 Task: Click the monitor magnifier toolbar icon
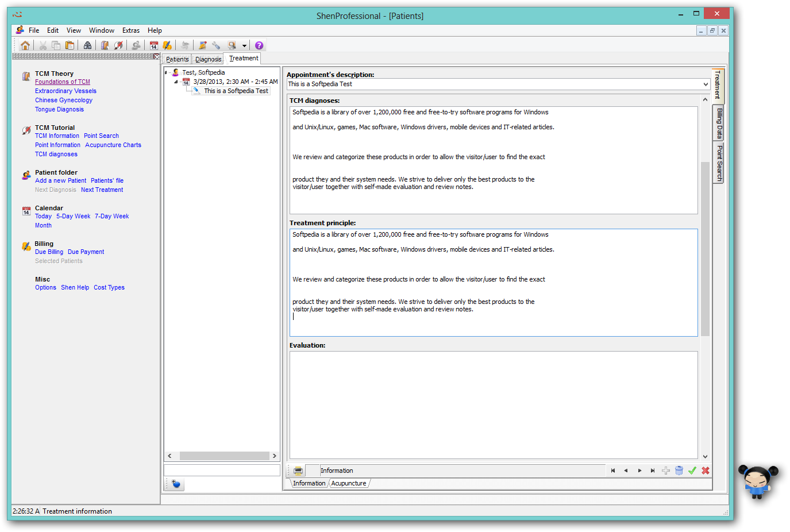(232, 45)
